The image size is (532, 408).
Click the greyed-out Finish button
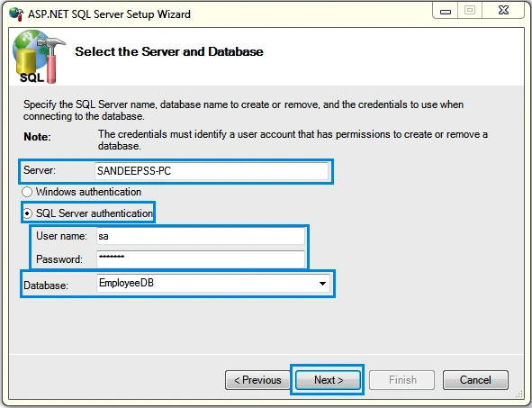point(402,380)
